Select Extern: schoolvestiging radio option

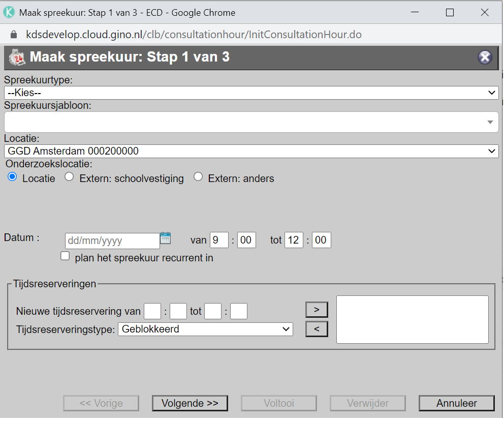click(x=70, y=177)
